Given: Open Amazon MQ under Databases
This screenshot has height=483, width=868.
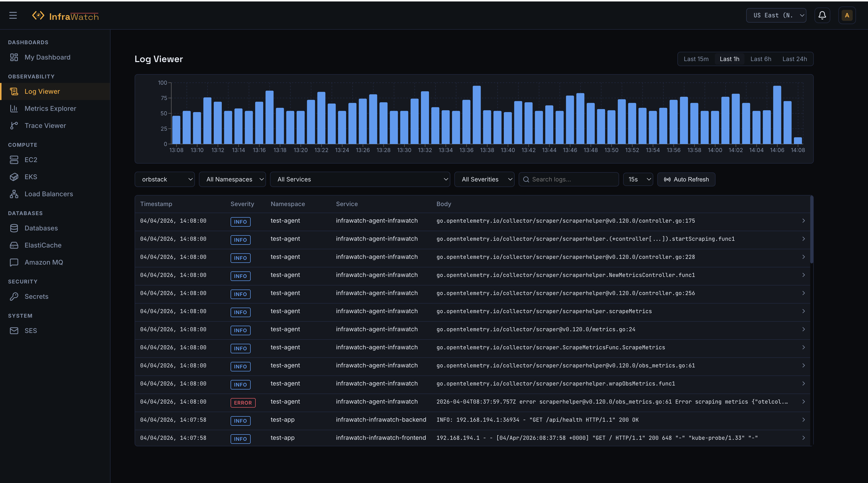Looking at the screenshot, I should 44,262.
